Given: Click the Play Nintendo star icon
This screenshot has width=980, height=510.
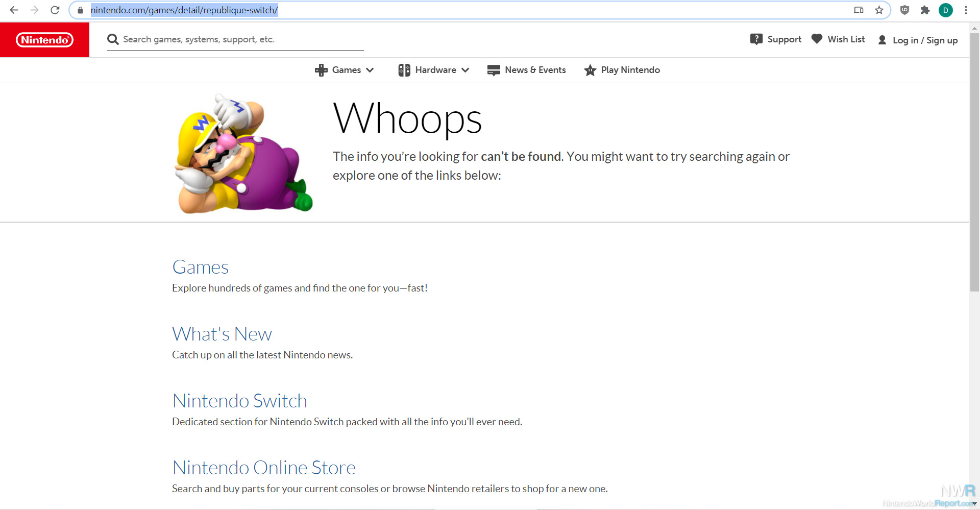Looking at the screenshot, I should tap(590, 70).
